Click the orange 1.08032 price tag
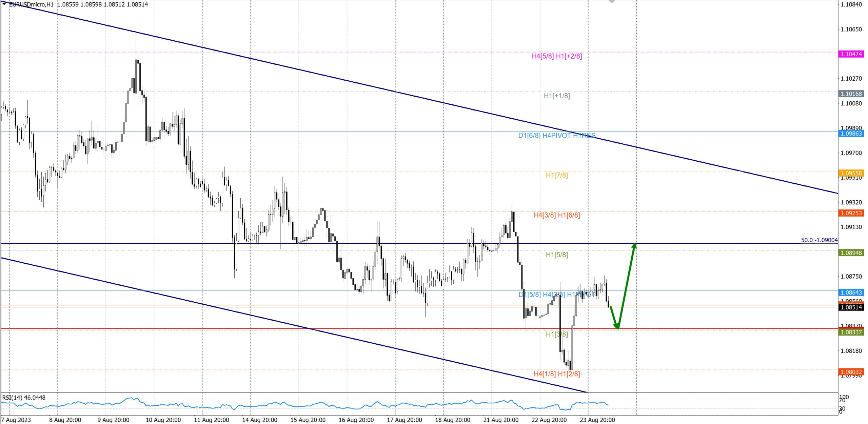The image size is (868, 424). [x=851, y=372]
